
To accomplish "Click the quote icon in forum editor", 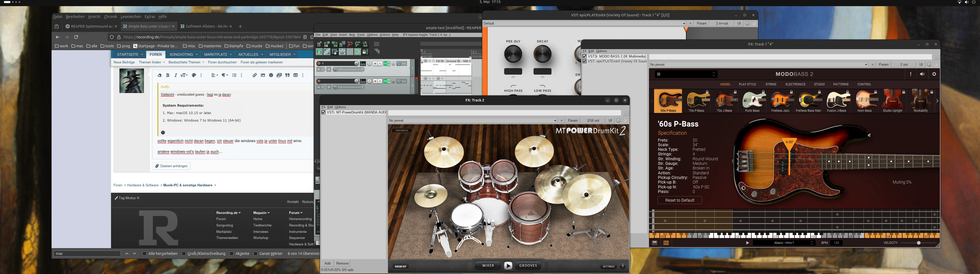I will 288,75.
